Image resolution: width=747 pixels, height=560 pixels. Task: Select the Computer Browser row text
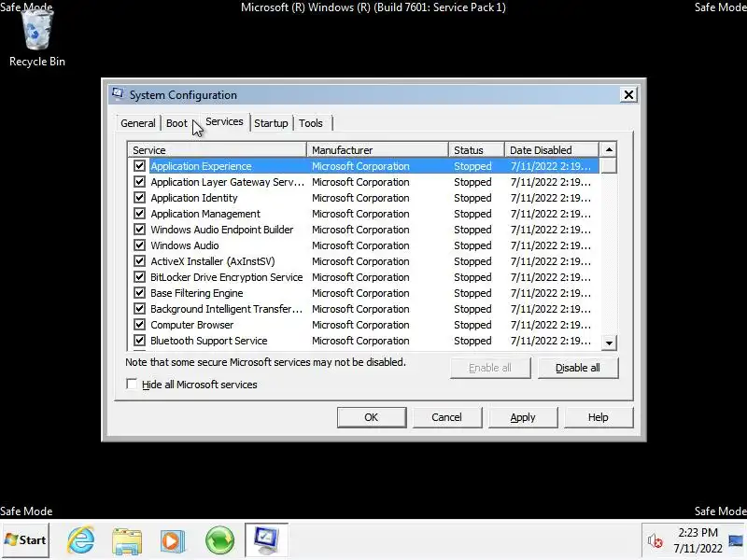[192, 325]
